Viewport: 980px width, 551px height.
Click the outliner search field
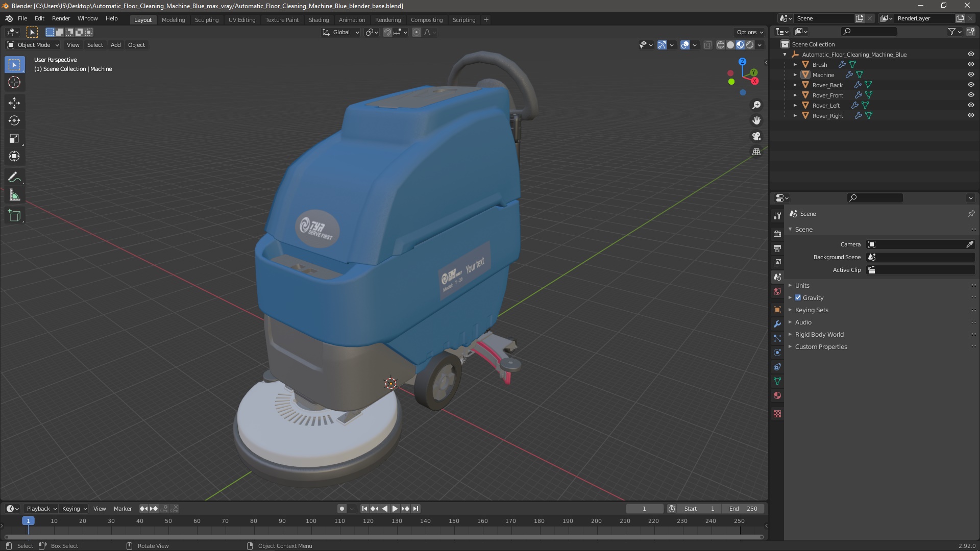869,32
